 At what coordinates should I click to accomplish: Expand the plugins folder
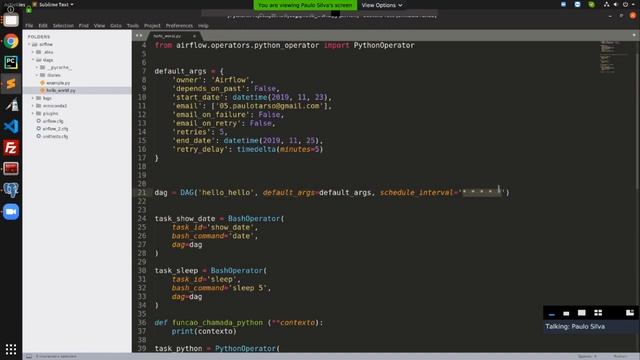coord(33,113)
